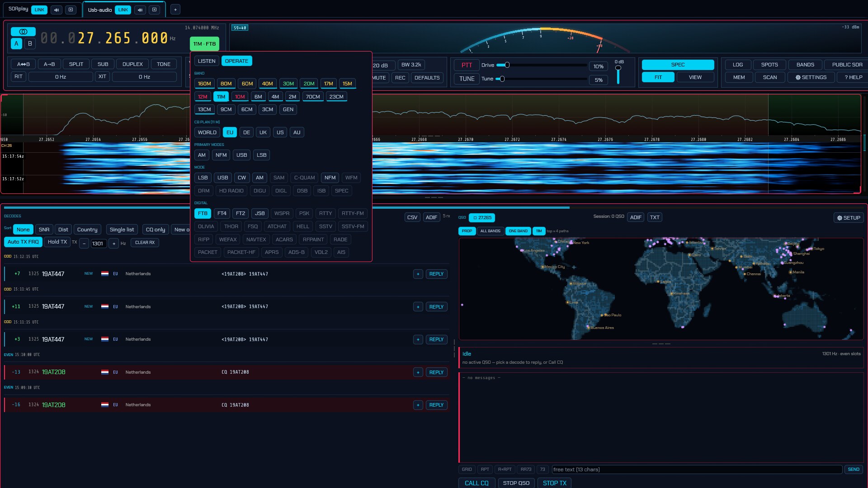Click the pop-out icon on the SDRplay tab
This screenshot has height=488, width=868.
71,9
